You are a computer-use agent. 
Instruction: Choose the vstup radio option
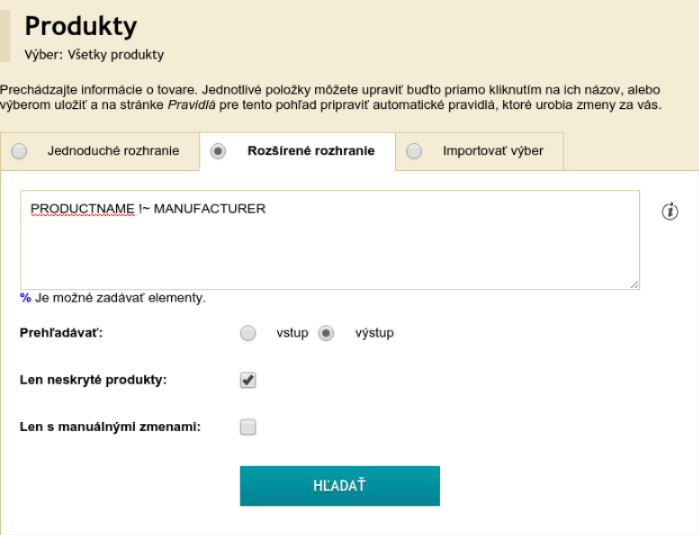248,333
